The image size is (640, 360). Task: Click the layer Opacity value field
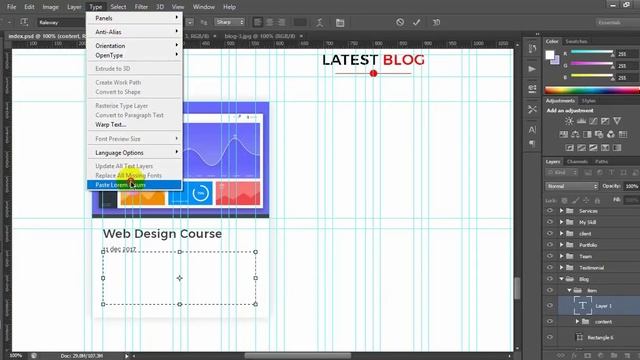[x=631, y=186]
